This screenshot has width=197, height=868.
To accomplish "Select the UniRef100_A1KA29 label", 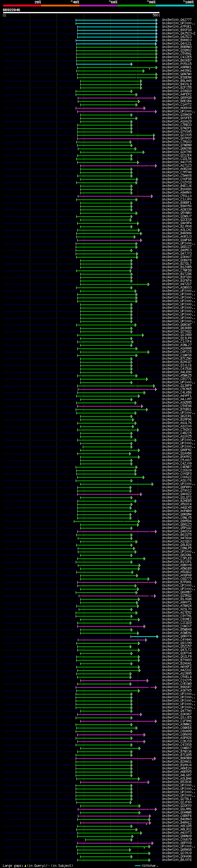I will coord(177,121).
